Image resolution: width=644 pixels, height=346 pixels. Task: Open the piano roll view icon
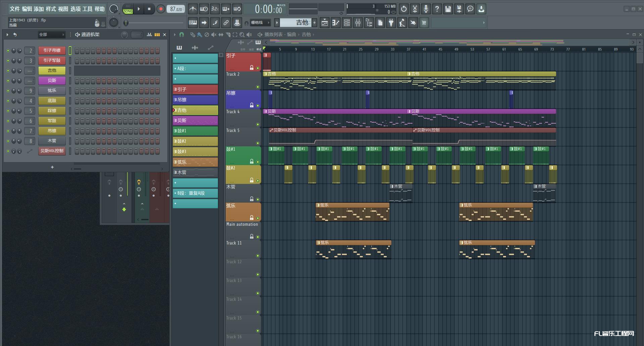(x=335, y=23)
